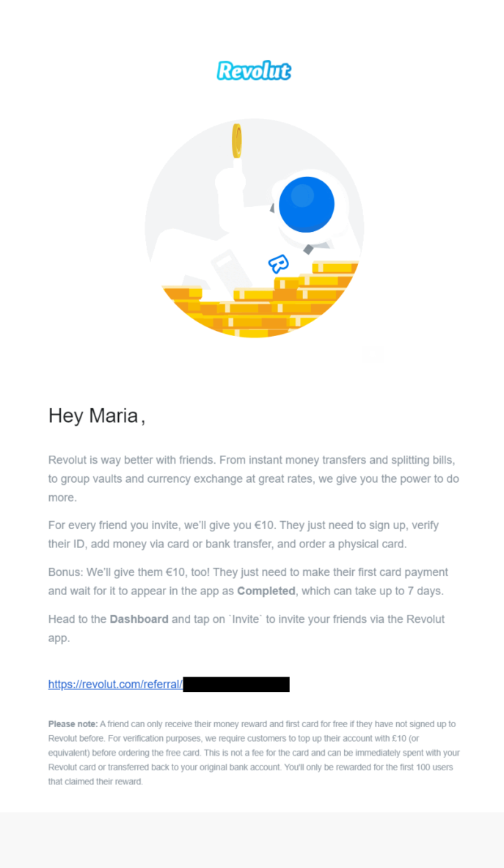Screen dimensions: 504x868
Task: Open the revolut.com referral link
Action: [115, 685]
